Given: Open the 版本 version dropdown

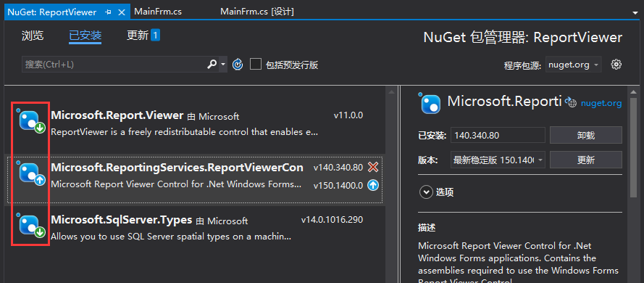Looking at the screenshot, I should [498, 160].
